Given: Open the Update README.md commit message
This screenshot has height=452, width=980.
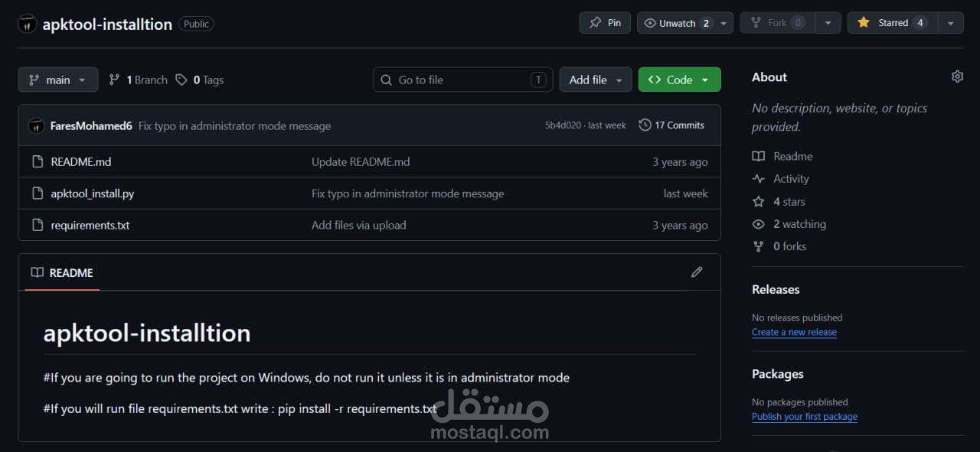Looking at the screenshot, I should 361,161.
